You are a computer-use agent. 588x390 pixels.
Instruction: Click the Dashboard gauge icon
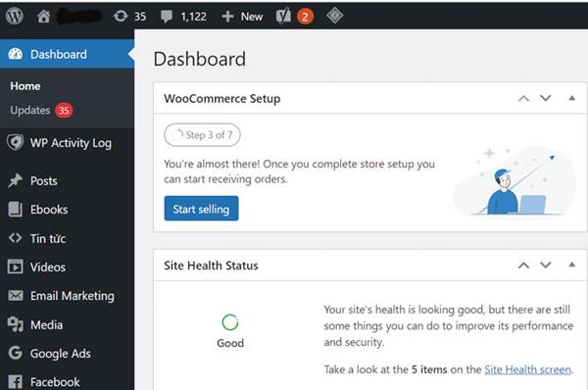click(16, 54)
